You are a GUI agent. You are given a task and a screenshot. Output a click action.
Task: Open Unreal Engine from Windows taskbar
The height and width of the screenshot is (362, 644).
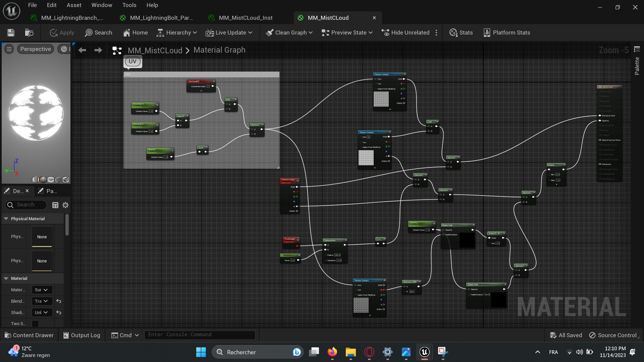[x=424, y=352]
